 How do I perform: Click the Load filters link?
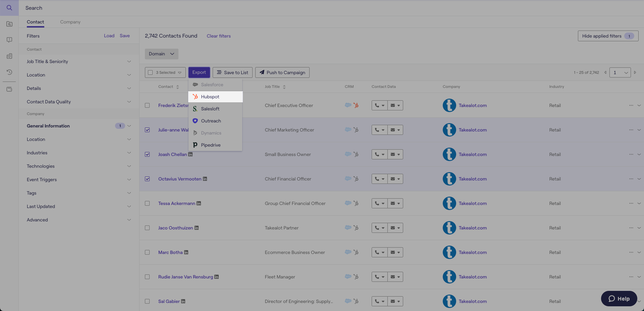109,36
